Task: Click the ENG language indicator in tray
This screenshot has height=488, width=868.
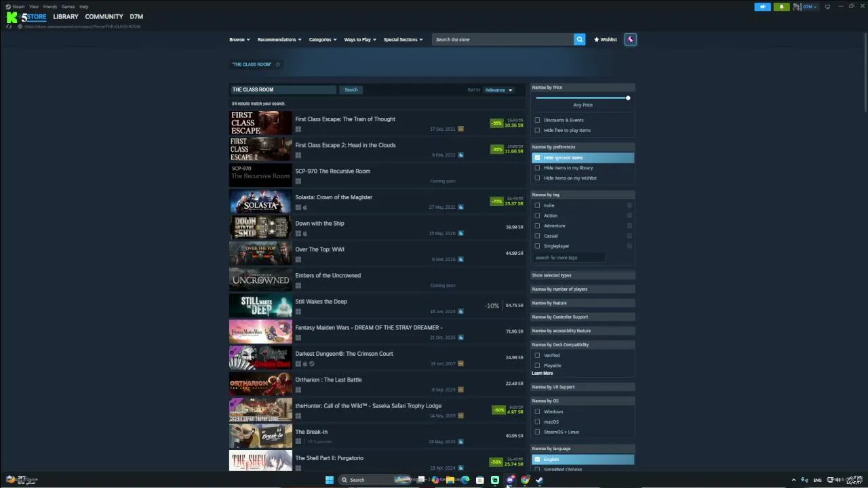Action: tap(817, 480)
